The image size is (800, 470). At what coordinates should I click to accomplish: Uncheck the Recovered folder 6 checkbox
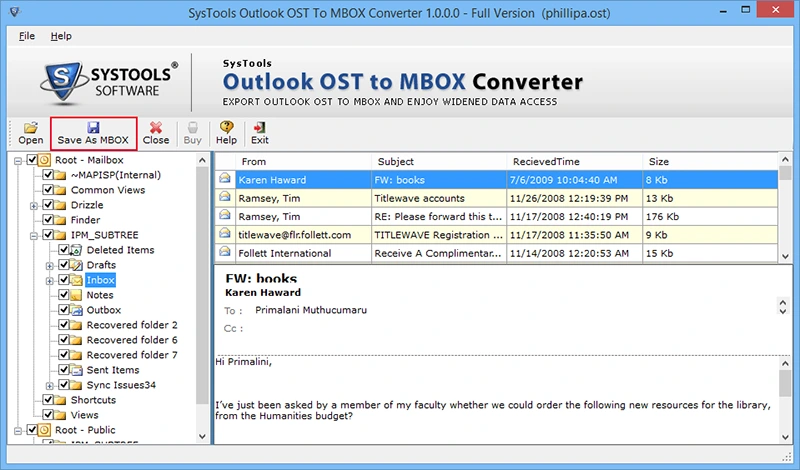[64, 340]
